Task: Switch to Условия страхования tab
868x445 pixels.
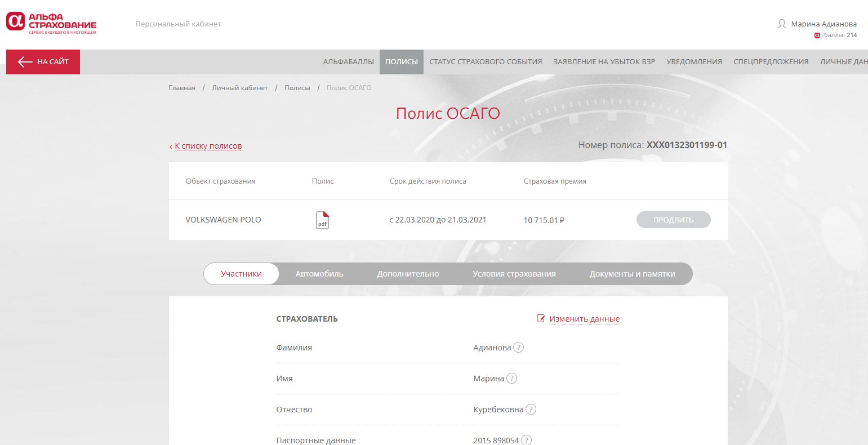Action: tap(514, 274)
